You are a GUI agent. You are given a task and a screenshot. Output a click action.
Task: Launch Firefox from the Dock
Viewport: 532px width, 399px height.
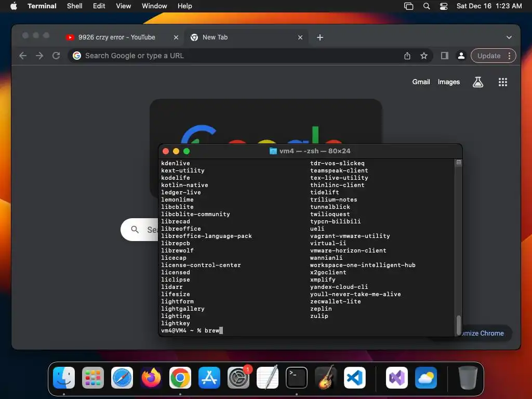[x=151, y=378]
